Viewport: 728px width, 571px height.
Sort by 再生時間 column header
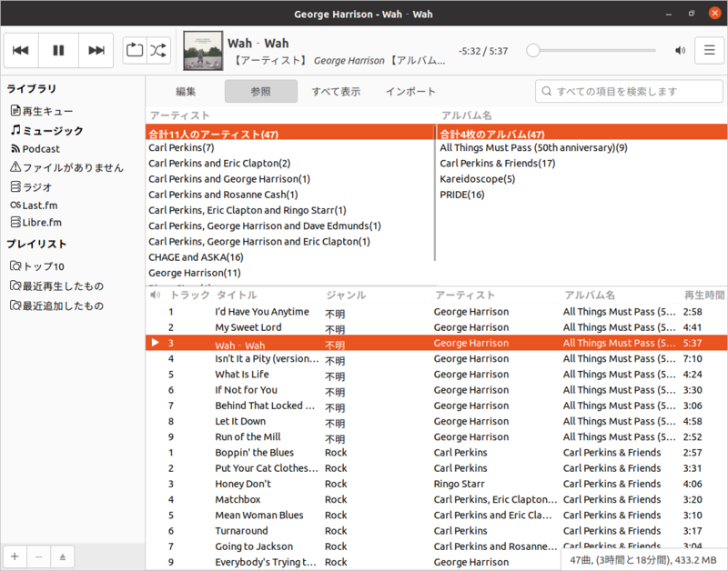tap(703, 295)
